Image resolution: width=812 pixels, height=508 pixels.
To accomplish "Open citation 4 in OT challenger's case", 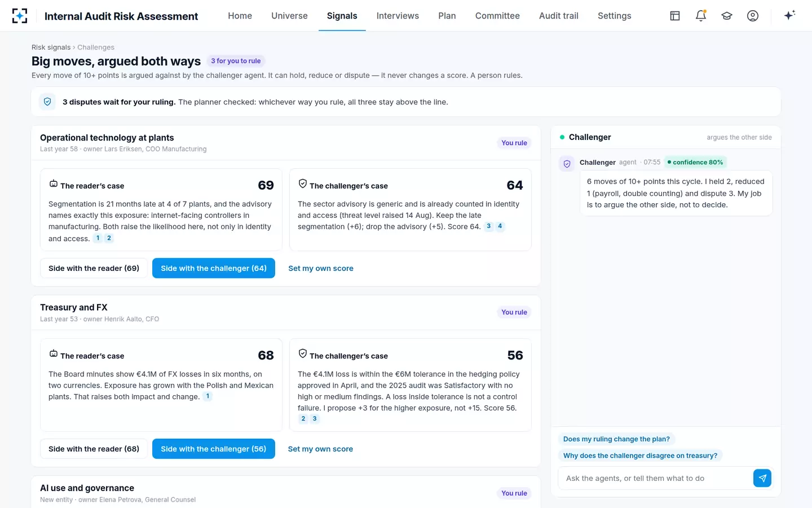I will (x=500, y=226).
